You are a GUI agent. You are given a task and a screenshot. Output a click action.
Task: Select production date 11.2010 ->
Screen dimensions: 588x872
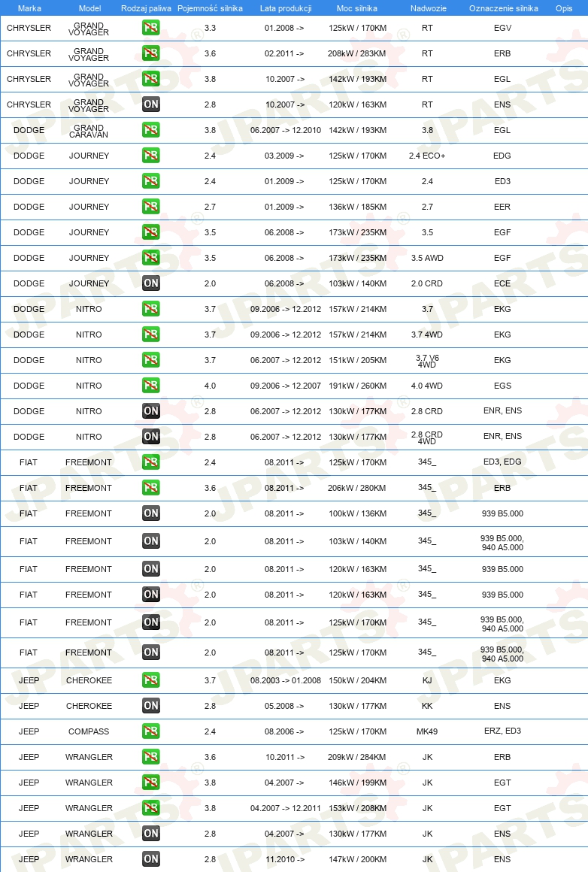pyautogui.click(x=284, y=860)
